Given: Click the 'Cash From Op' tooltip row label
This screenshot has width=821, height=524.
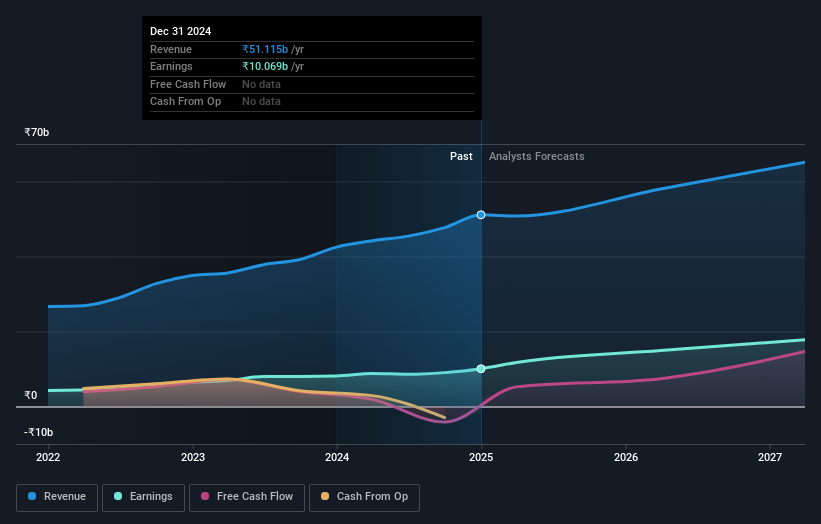Looking at the screenshot, I should tap(185, 102).
